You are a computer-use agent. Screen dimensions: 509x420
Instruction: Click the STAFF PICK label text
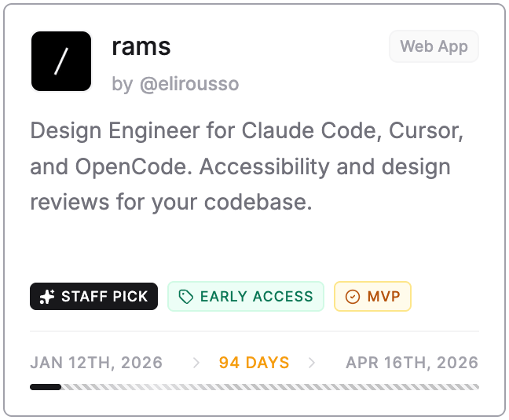[x=104, y=297]
